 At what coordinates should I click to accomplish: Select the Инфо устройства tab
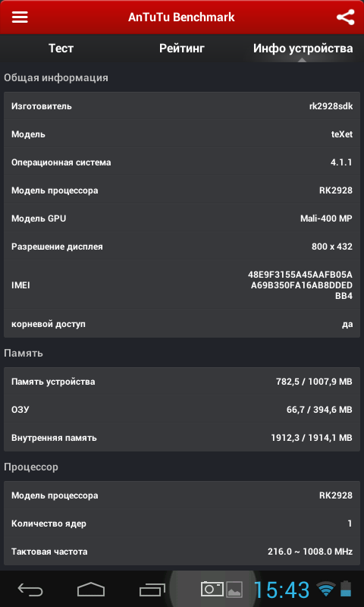[303, 49]
